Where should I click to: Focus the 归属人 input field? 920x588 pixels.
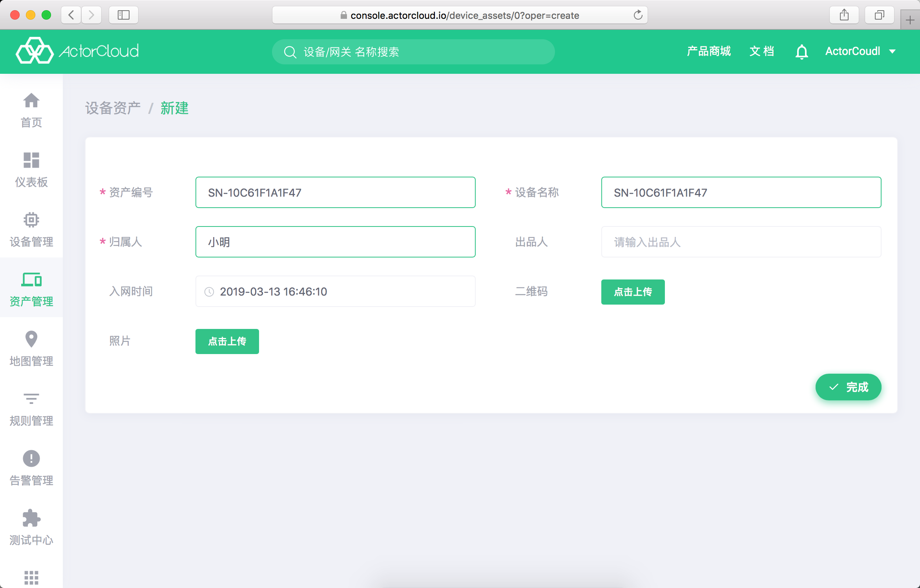click(x=336, y=242)
